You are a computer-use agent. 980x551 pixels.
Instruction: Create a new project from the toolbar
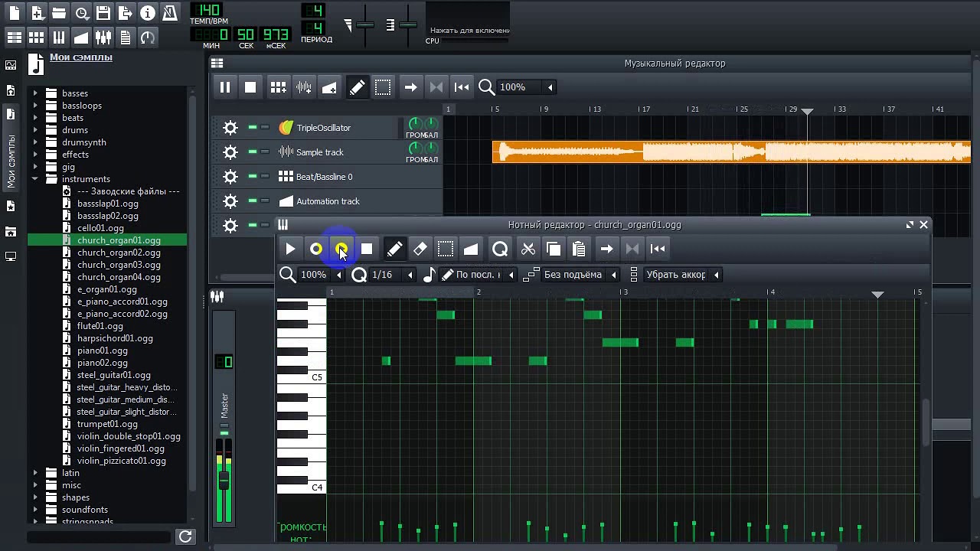click(x=15, y=13)
